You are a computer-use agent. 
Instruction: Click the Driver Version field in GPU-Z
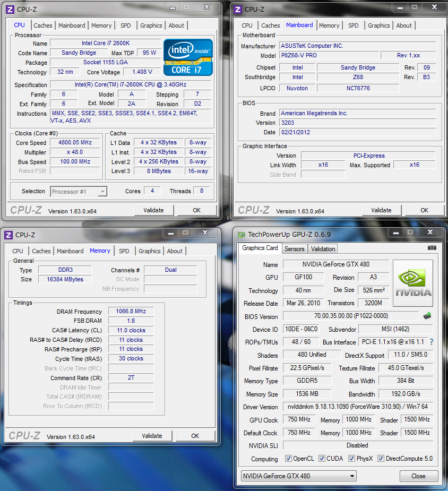point(358,407)
